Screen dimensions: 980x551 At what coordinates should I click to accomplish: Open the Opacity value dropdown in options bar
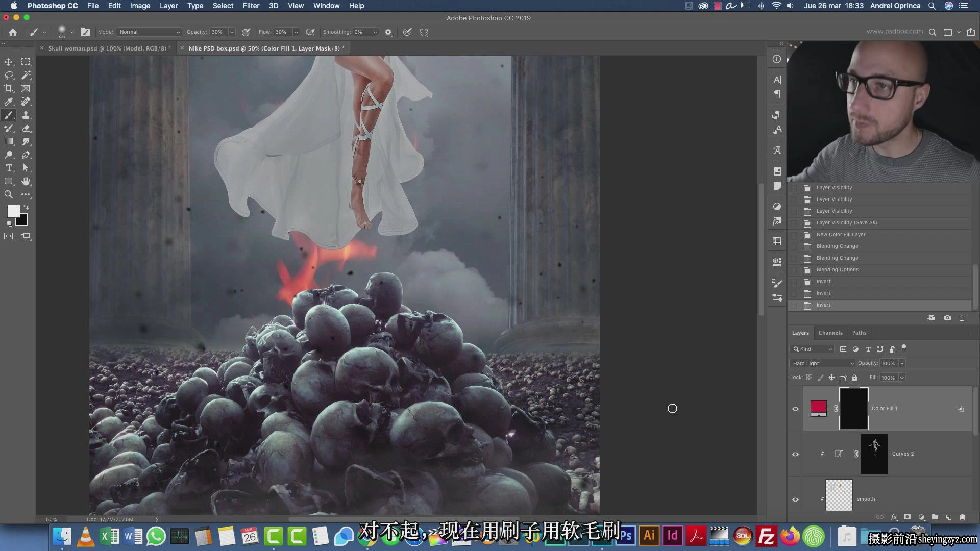click(x=232, y=32)
